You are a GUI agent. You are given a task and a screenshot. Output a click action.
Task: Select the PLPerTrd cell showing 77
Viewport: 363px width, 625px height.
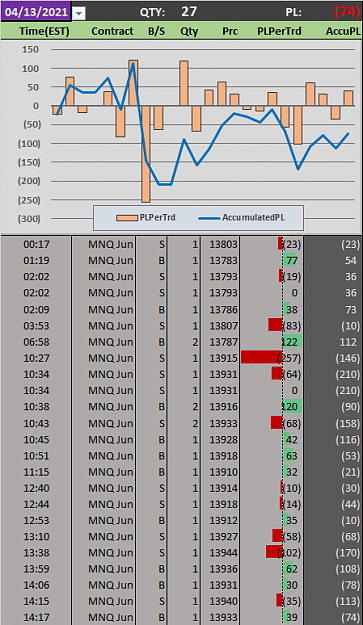[272, 261]
